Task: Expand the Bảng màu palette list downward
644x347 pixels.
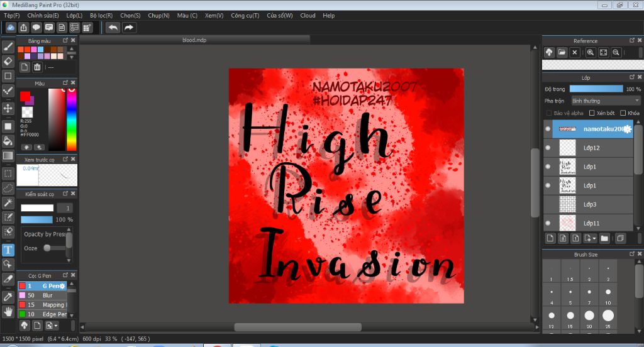Action: [x=72, y=57]
